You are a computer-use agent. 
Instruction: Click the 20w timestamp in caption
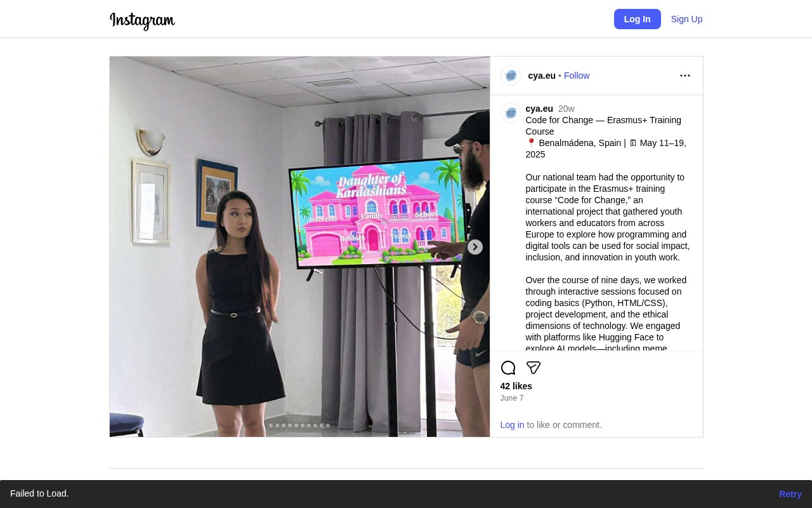[x=566, y=109]
